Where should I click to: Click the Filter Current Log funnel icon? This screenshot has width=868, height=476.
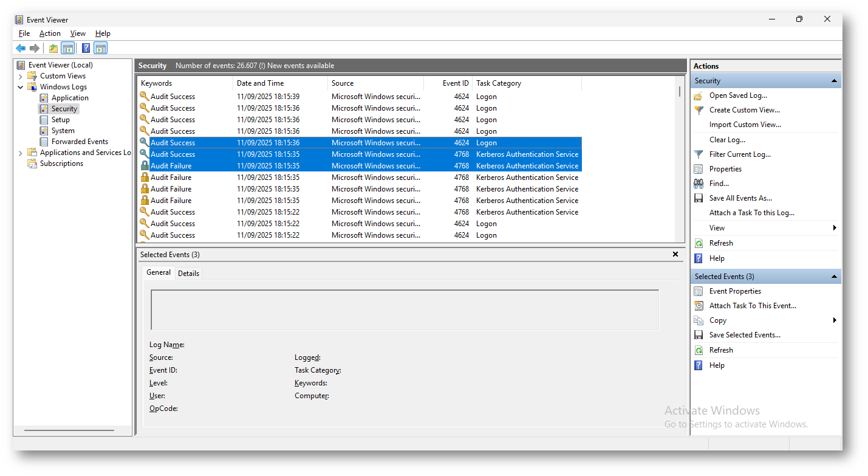699,154
